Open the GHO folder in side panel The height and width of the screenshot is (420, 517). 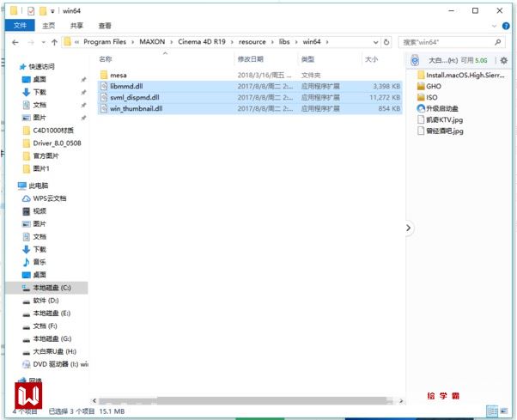(x=429, y=87)
